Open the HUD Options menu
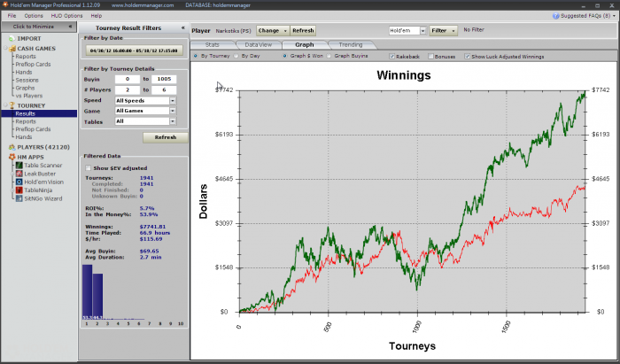Viewport: 620px width, 364px height. tap(66, 16)
